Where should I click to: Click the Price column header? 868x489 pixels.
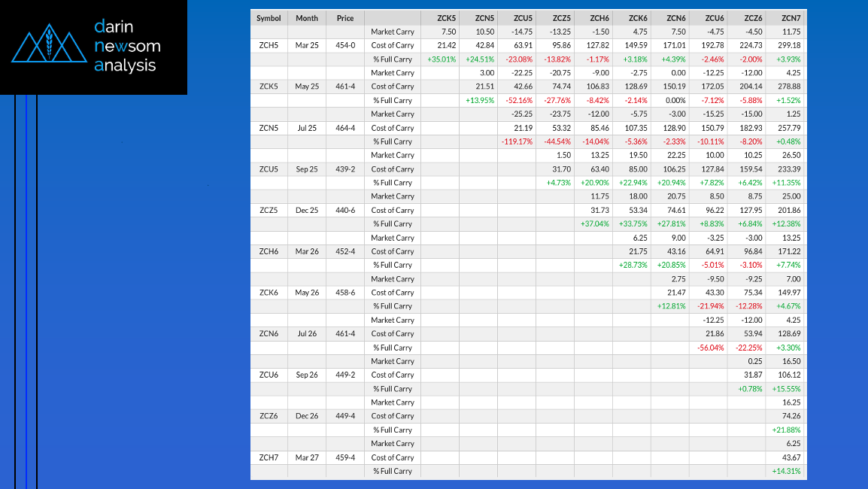pos(345,18)
